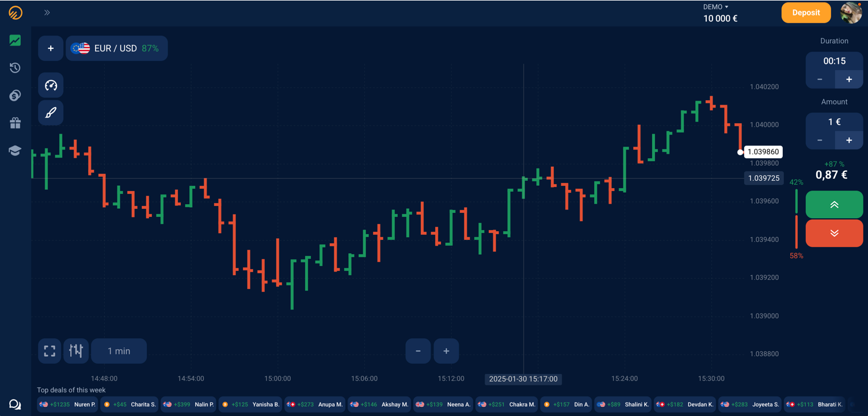
Task: Toggle fullscreen chart mode
Action: [x=50, y=351]
